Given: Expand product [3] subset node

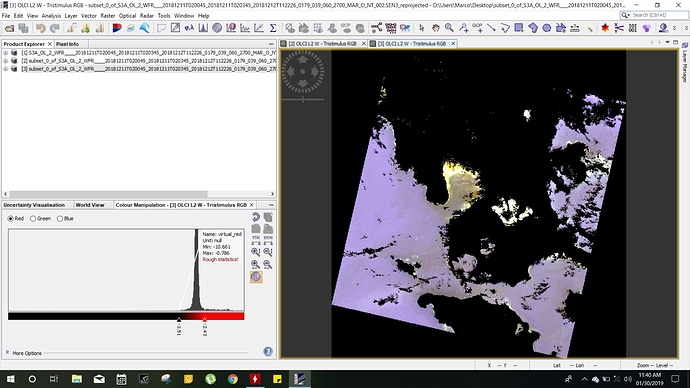Looking at the screenshot, I should tap(6, 69).
